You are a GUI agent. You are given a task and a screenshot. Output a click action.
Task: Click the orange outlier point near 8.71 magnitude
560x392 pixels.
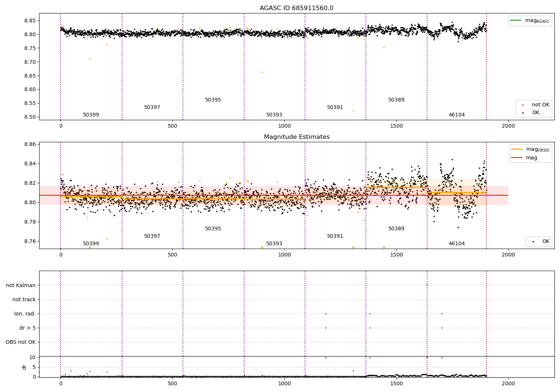tap(90, 59)
